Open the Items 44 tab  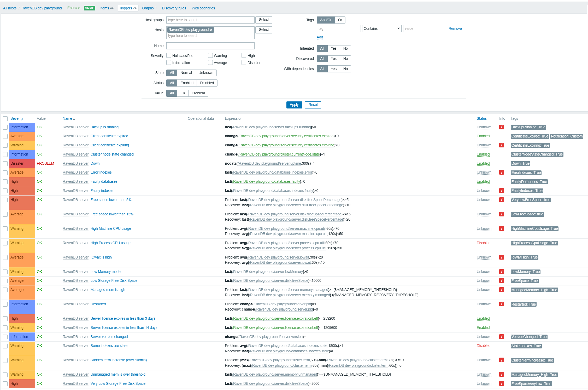pos(107,8)
